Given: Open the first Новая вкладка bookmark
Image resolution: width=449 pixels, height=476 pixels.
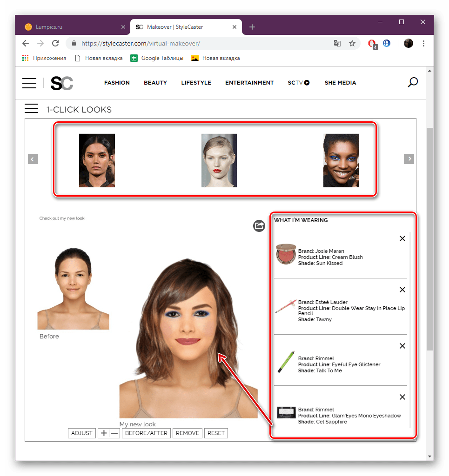Looking at the screenshot, I should [99, 58].
